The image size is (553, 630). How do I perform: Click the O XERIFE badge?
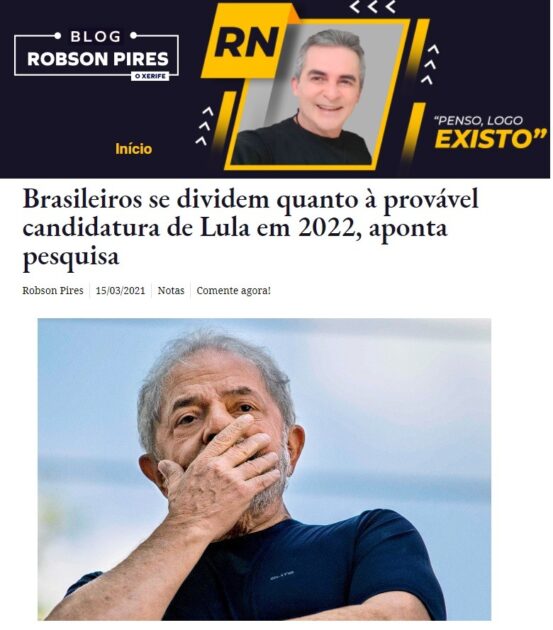tap(150, 76)
